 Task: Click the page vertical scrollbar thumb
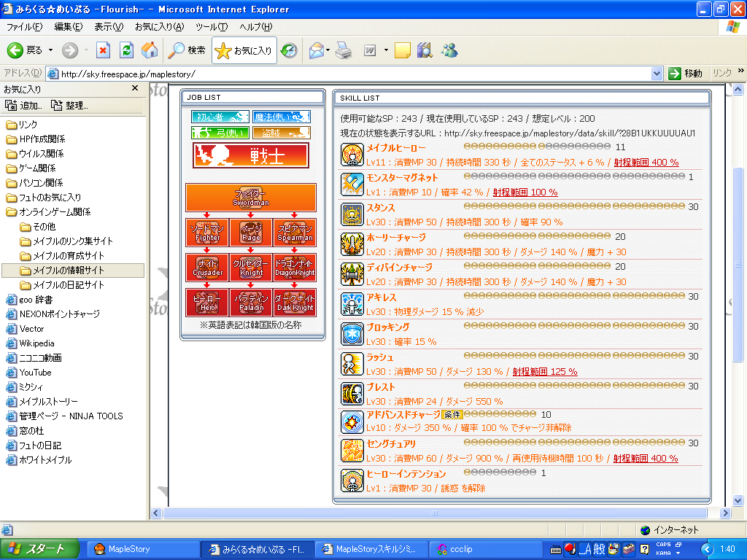738,265
